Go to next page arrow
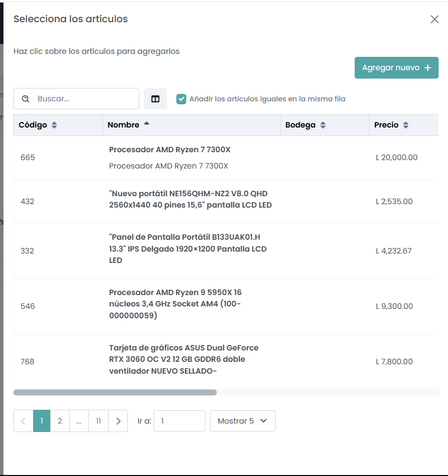Viewport: 448px width, 476px height. point(118,421)
